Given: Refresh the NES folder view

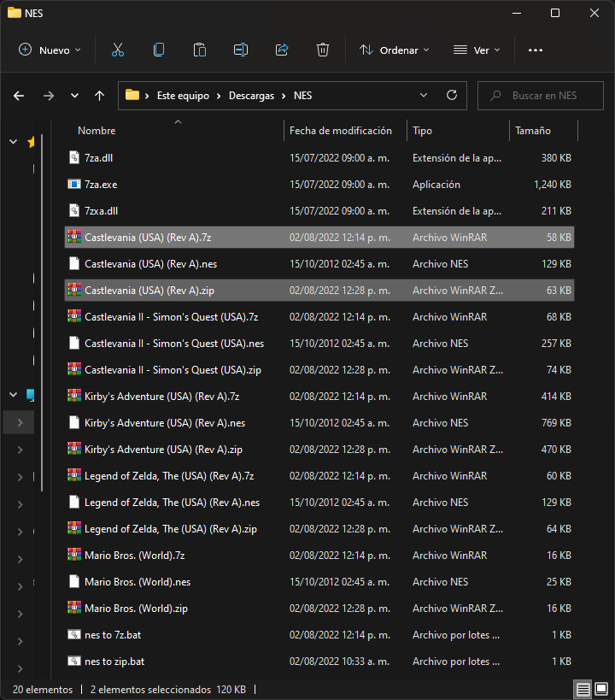Looking at the screenshot, I should tap(452, 95).
